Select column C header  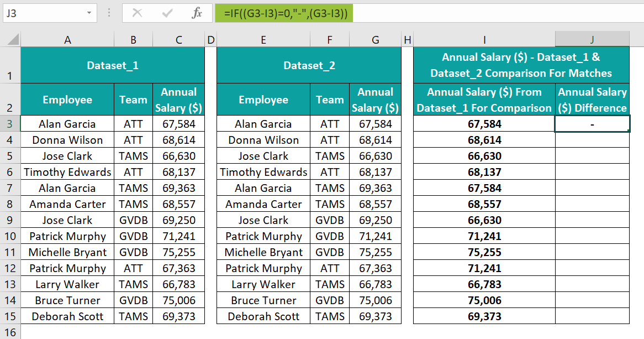click(178, 40)
